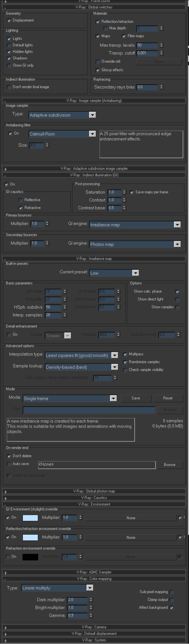Screen dimensions: 189x644
Task: Collapse V-Ray Global switches rollout
Action: [94, 7]
